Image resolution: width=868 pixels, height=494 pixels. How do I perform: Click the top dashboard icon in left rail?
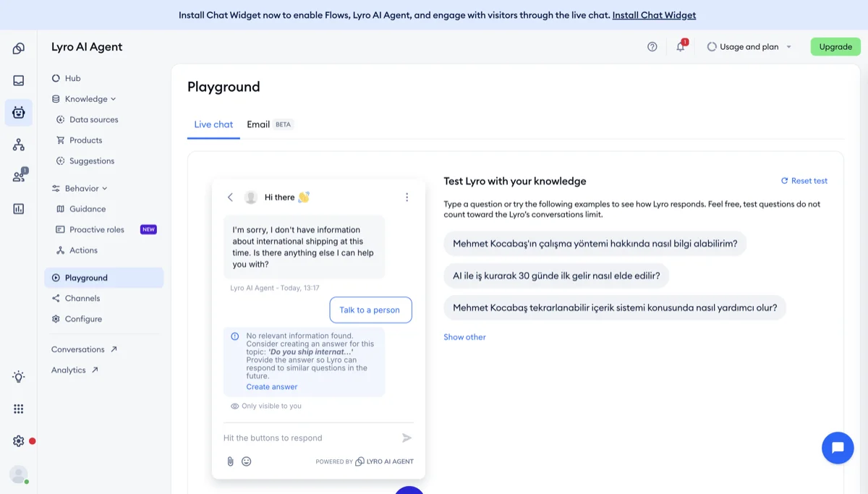18,48
